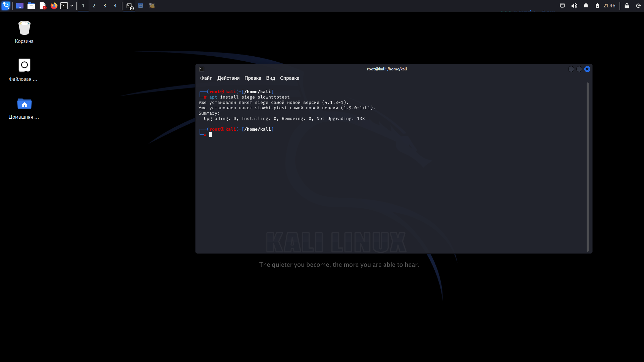Open the volume control in the tray

[574, 6]
